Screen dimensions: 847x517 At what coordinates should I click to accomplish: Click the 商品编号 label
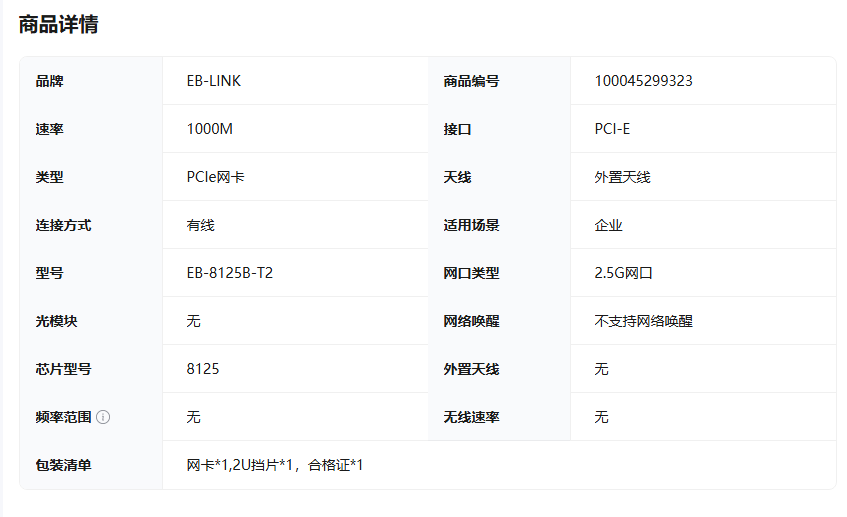coord(471,81)
